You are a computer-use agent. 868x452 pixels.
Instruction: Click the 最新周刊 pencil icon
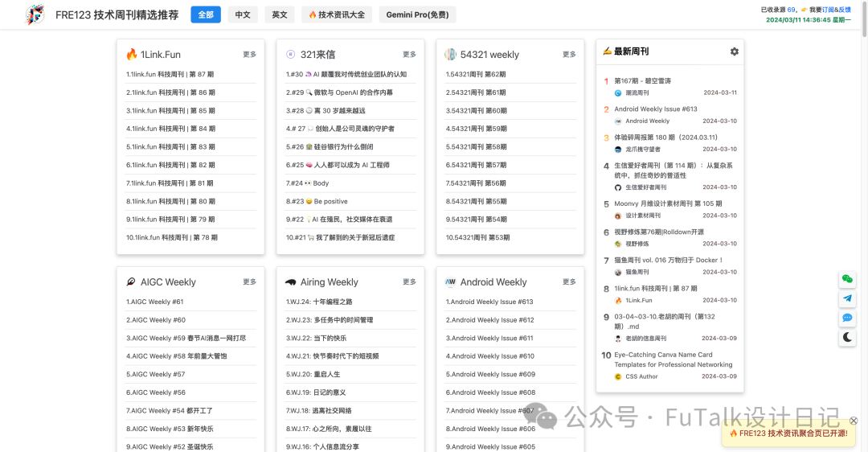click(608, 51)
